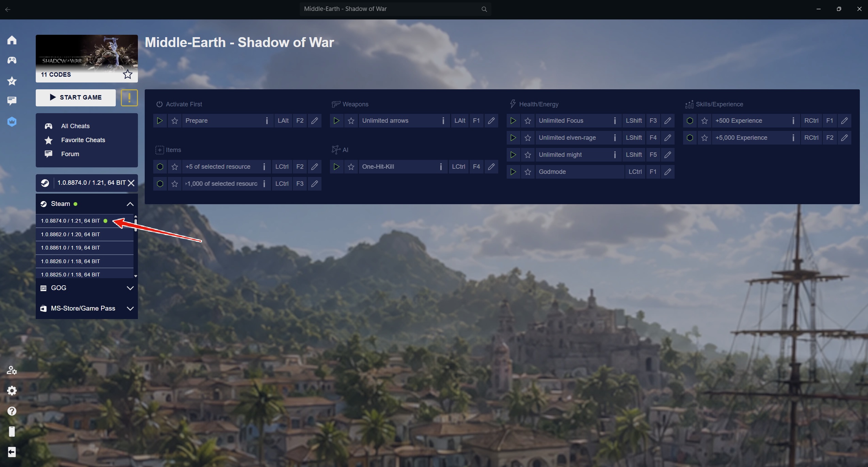Click the game search field
Screen dimensions: 868x467
[395, 9]
